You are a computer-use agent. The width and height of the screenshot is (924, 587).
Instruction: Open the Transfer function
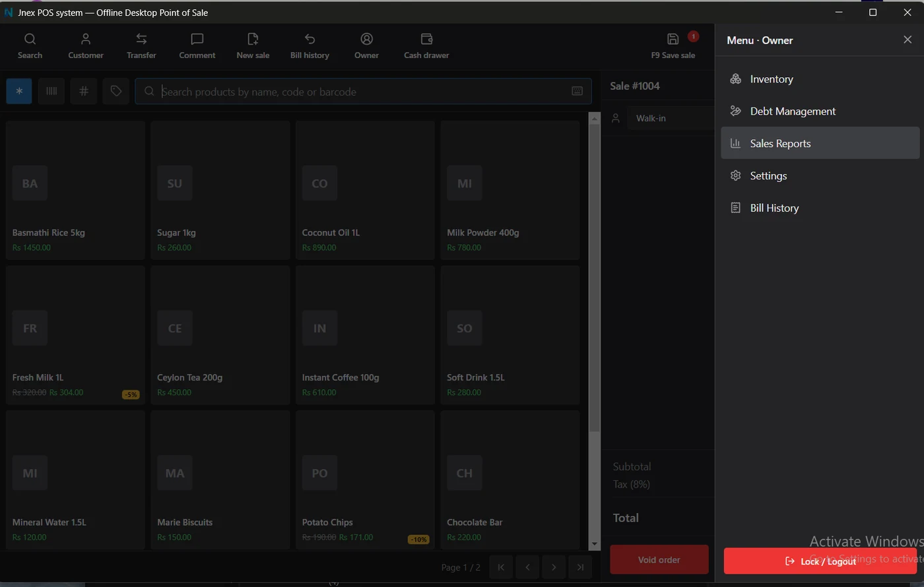(141, 46)
